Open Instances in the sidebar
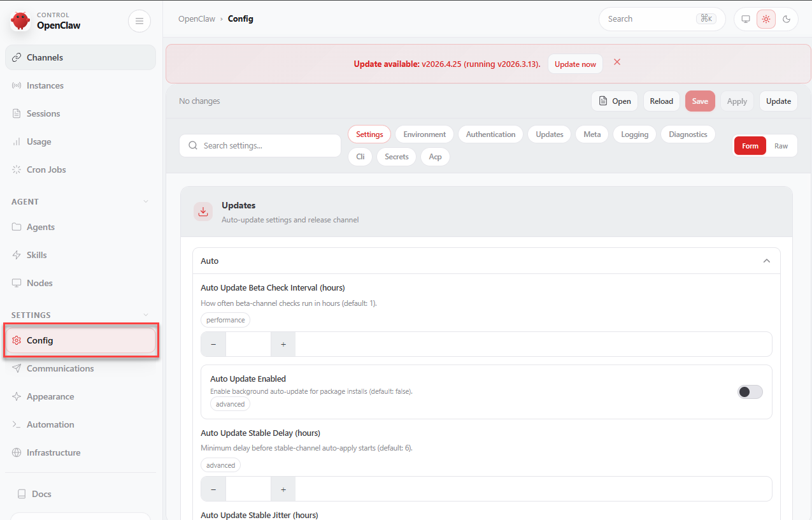812x520 pixels. [80, 85]
